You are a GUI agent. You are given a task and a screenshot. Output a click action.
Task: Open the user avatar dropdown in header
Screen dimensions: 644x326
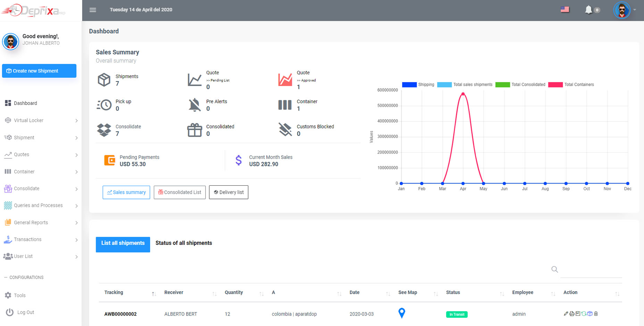click(x=622, y=10)
